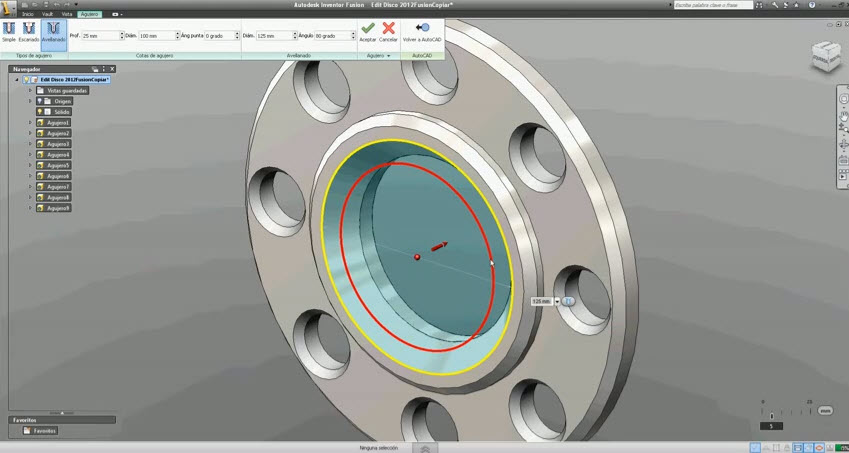Select the Orbit tool in navigation bar
Screen dimensions: 849x453
pos(843,145)
